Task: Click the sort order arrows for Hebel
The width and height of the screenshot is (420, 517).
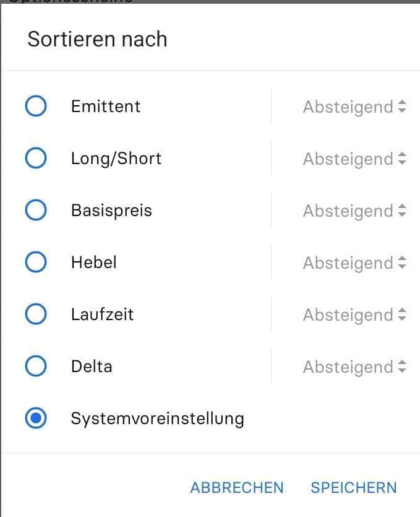Action: click(x=403, y=263)
